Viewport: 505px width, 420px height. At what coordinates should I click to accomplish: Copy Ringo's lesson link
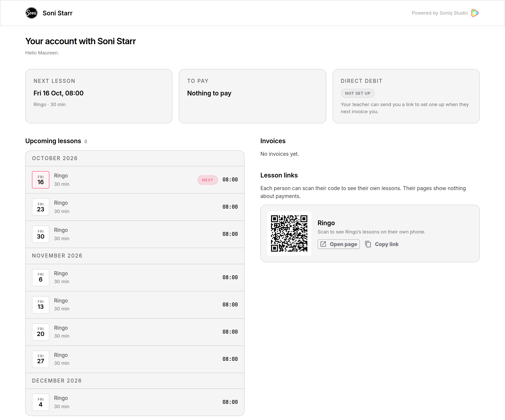point(382,244)
